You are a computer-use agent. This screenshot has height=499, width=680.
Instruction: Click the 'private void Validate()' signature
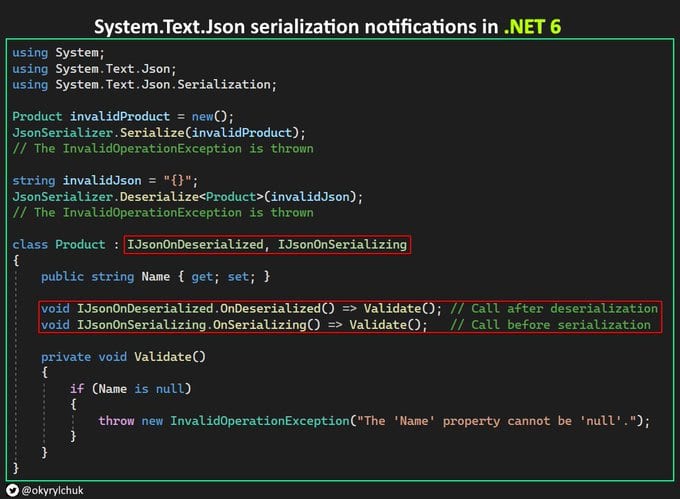coord(123,356)
